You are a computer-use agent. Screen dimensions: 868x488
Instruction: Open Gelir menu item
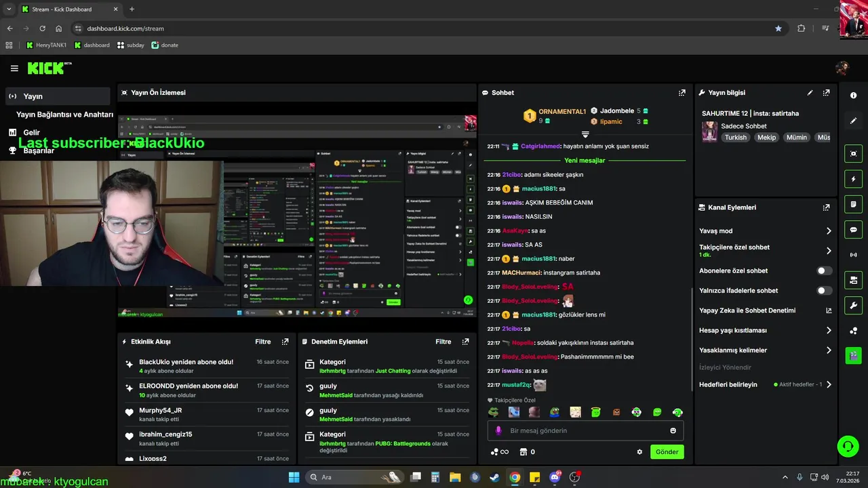pos(31,133)
